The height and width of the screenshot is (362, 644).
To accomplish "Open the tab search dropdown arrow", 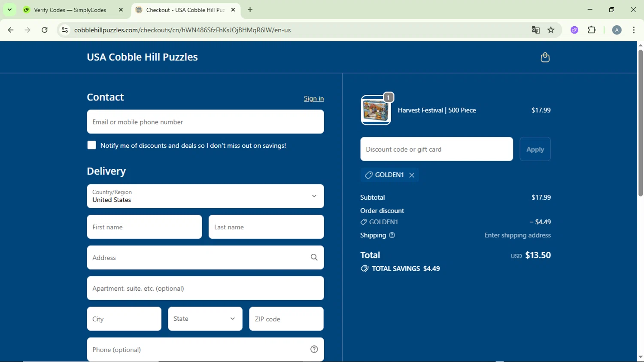I will pyautogui.click(x=9, y=10).
